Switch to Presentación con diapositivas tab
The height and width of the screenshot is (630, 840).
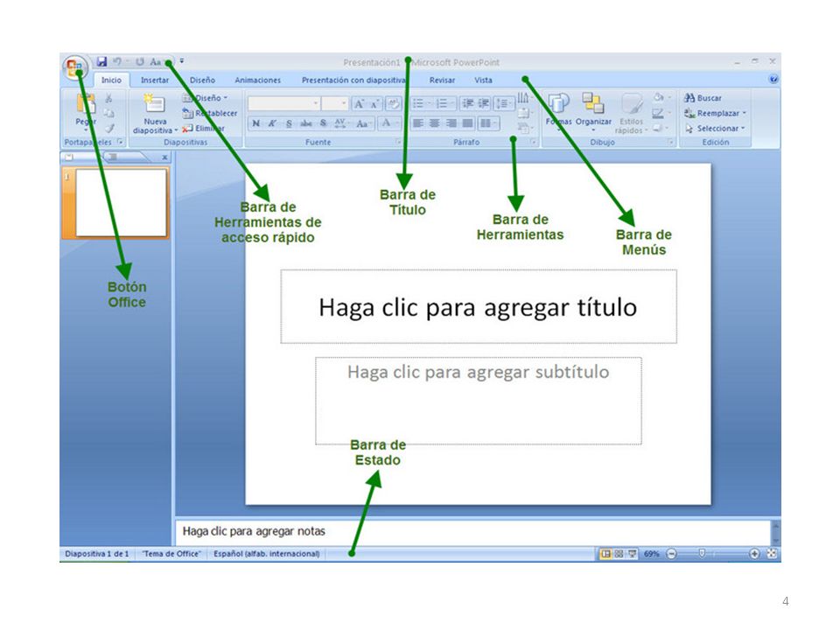coord(353,80)
